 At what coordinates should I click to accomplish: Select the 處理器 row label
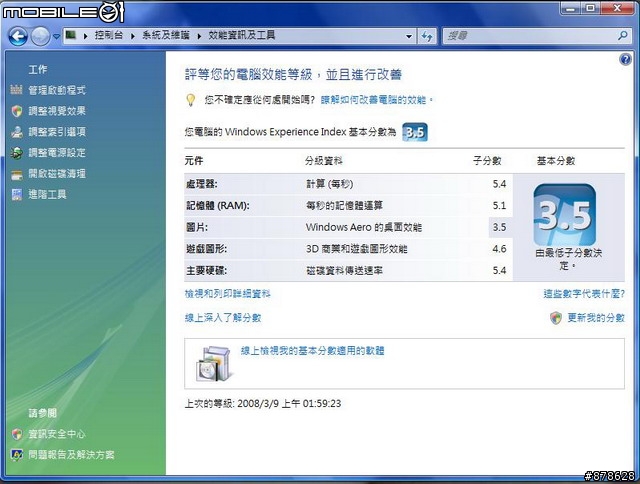point(202,184)
